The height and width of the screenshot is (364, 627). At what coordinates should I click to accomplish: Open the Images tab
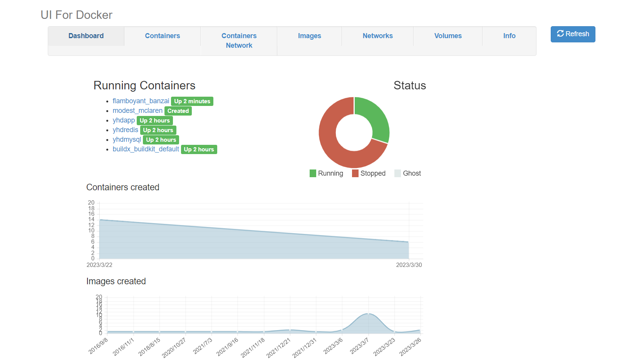pos(309,36)
